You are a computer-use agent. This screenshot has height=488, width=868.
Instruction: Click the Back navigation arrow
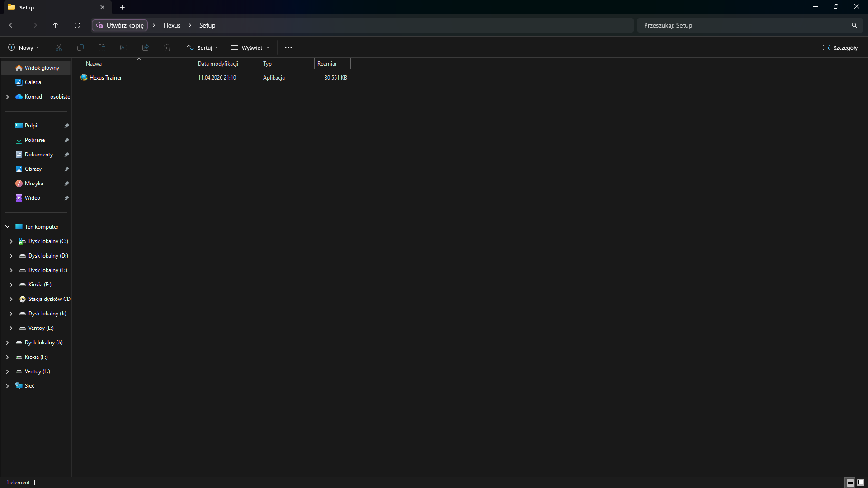(x=12, y=25)
